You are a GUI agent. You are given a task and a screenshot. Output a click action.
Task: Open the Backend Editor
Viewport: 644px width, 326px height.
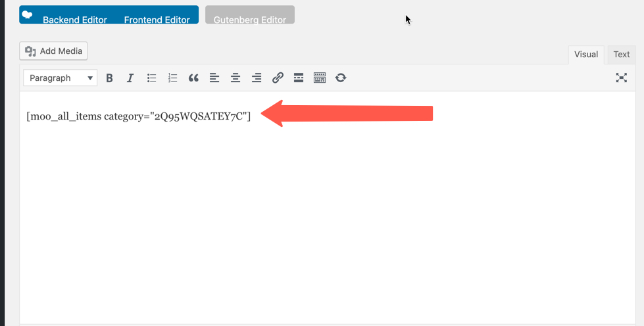[x=75, y=20]
